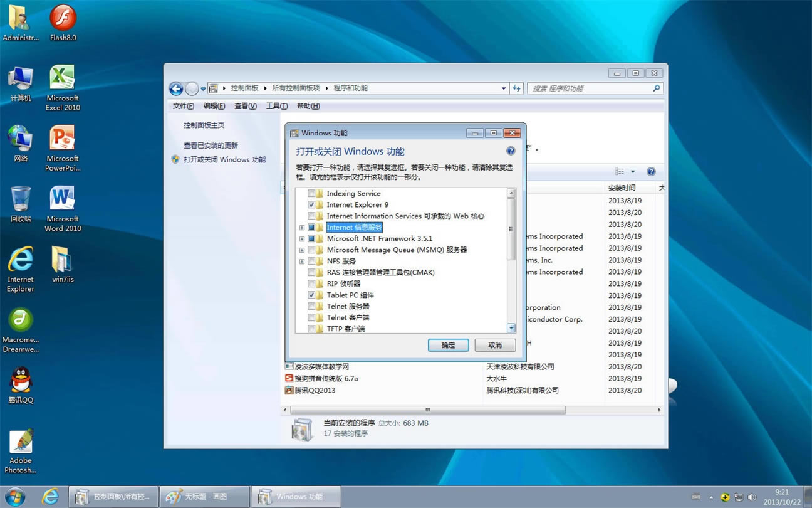Screen dimensions: 812x508
Task: Open the 编辑(E) menu
Action: pyautogui.click(x=214, y=106)
